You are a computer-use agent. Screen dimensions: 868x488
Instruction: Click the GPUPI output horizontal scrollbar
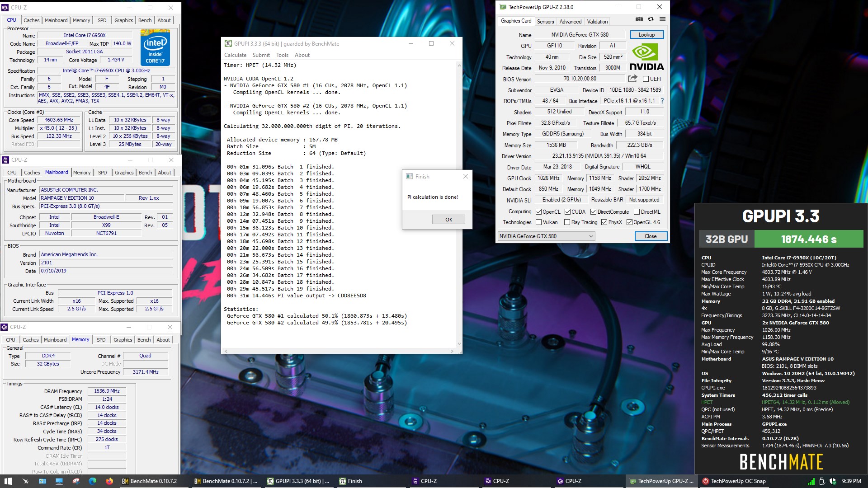click(339, 351)
